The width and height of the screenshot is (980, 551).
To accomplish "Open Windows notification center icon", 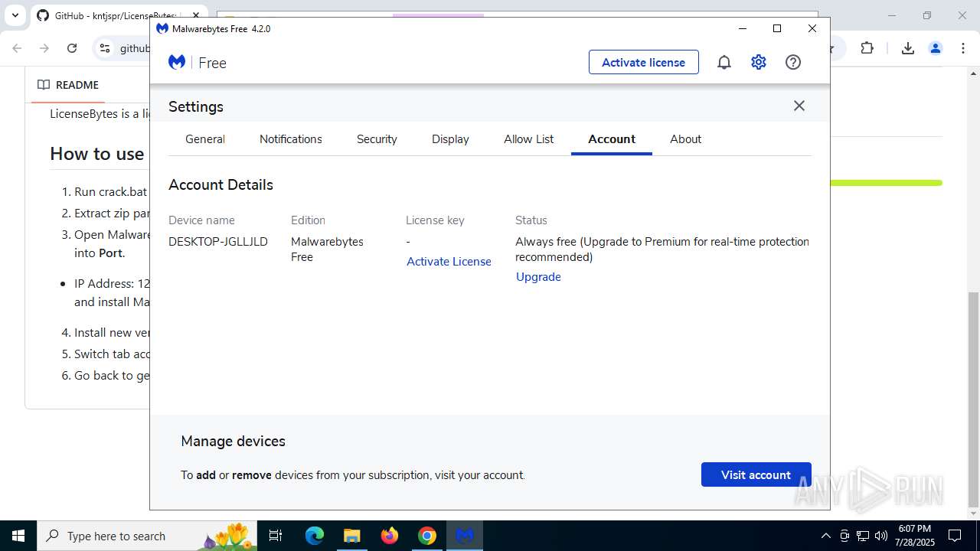I will [955, 536].
